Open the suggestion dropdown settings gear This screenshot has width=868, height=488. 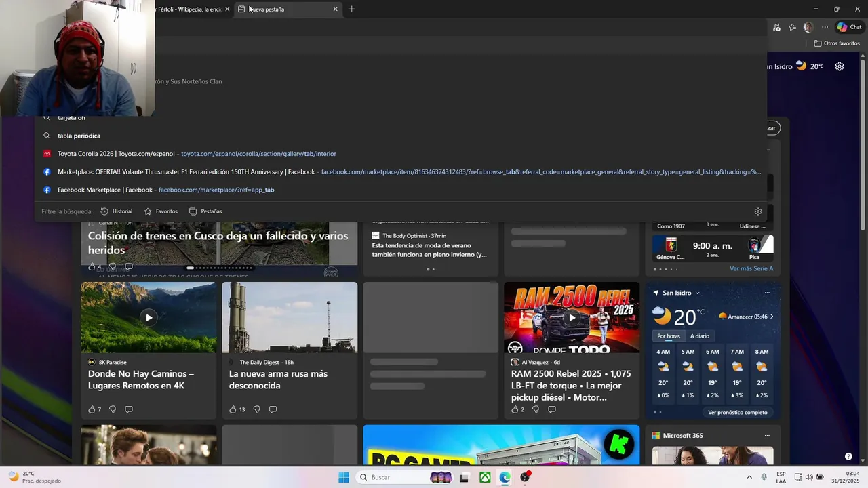(x=758, y=211)
